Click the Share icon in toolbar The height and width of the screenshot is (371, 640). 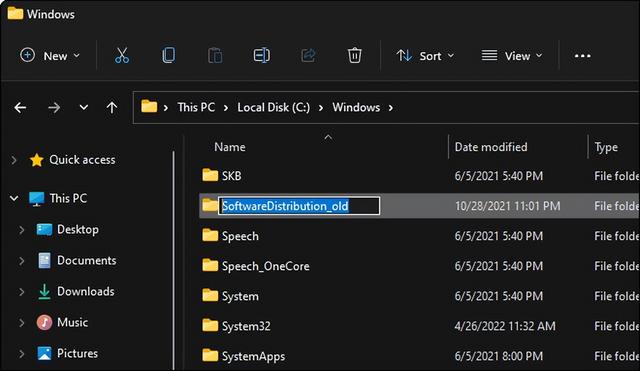[308, 55]
